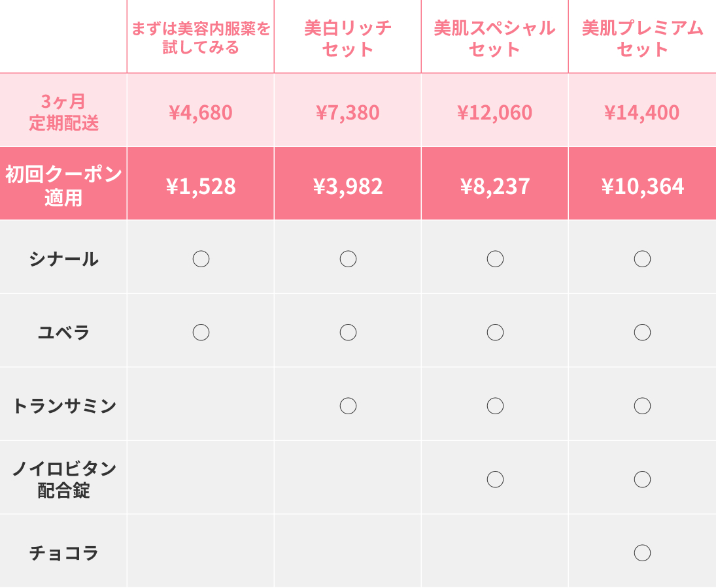Click the ノイロビタン配合錠 row label
The width and height of the screenshot is (716, 588).
tap(63, 479)
